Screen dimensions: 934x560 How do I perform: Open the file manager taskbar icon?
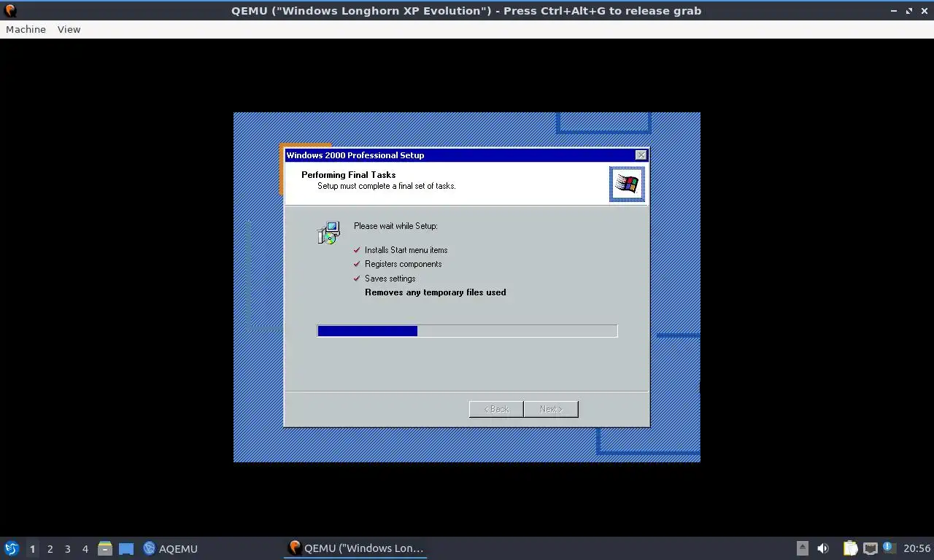105,548
